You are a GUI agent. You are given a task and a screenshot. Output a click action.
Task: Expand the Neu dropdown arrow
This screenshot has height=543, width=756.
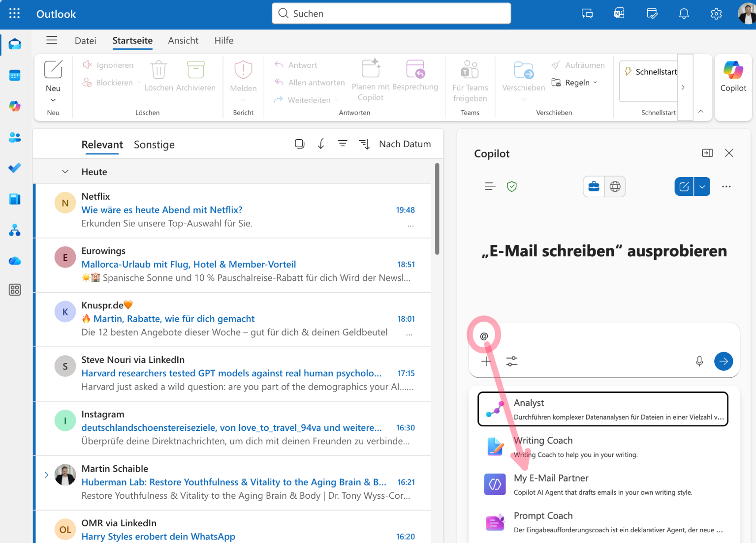pos(53,100)
